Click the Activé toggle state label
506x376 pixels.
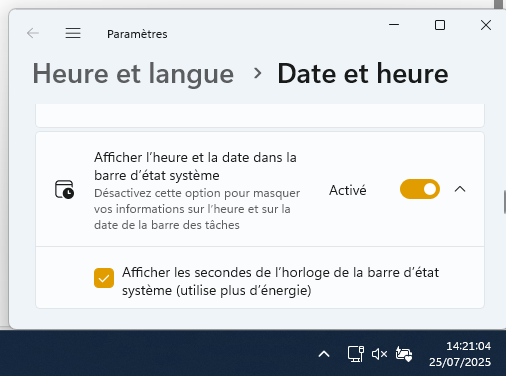point(348,190)
